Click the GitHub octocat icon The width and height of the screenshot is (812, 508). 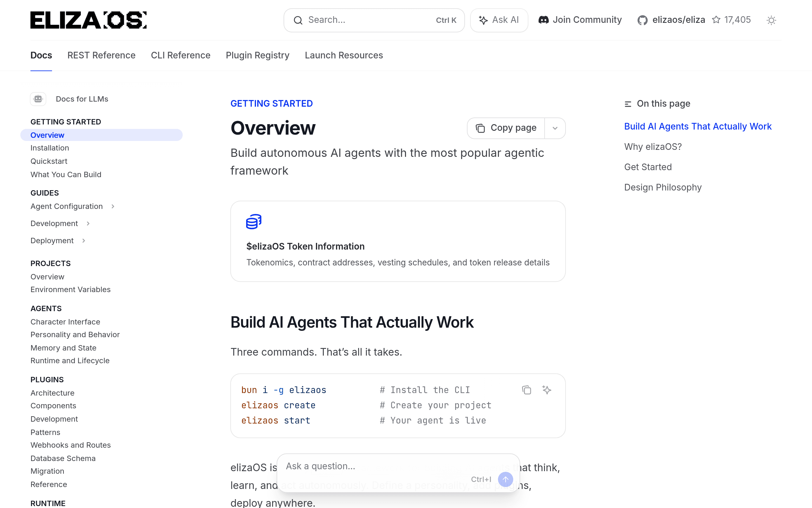643,20
